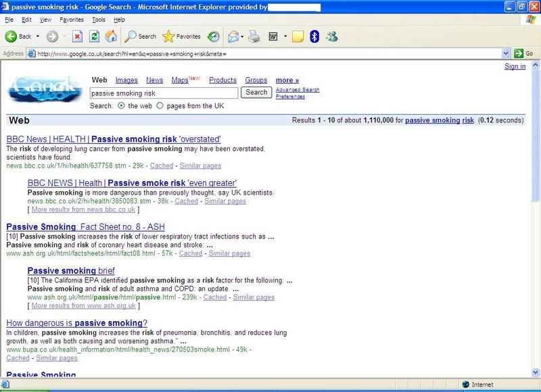Print the page with the printer icon
Screen dimensions: 541x392
[x=254, y=36]
